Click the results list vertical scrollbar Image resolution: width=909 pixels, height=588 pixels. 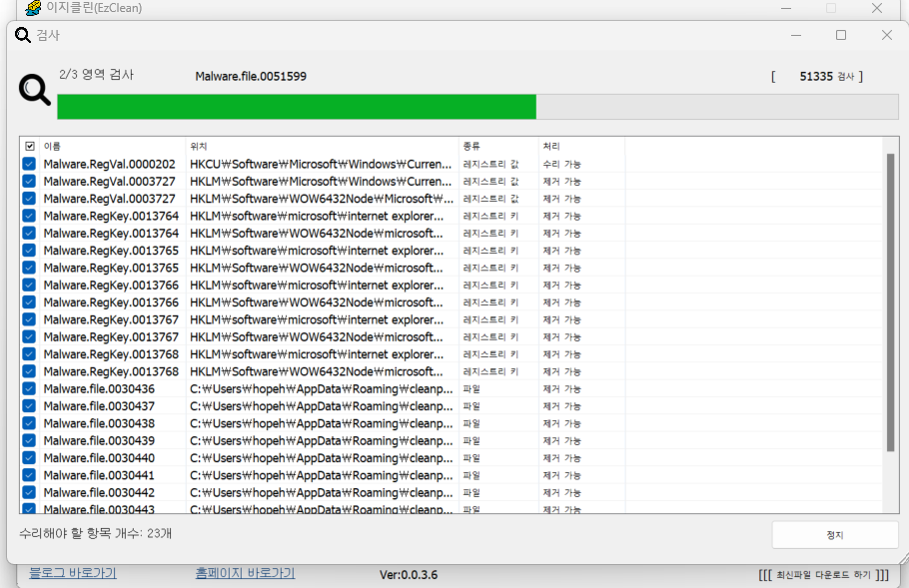tap(890, 302)
